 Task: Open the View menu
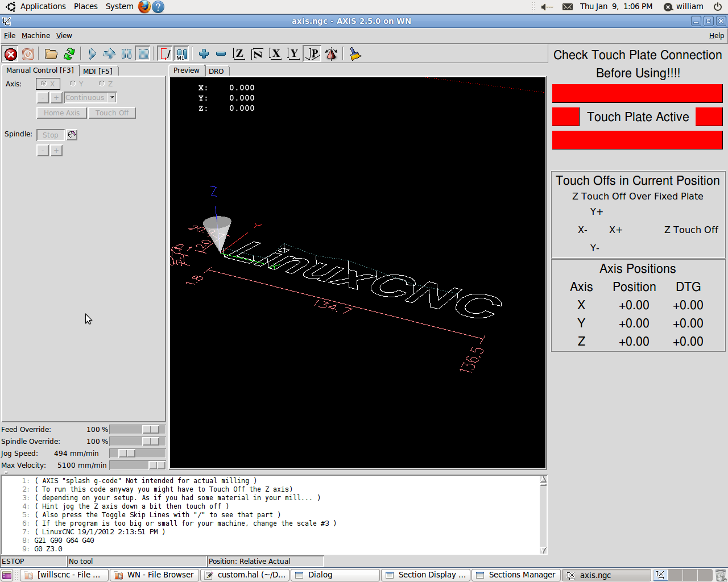coord(64,35)
